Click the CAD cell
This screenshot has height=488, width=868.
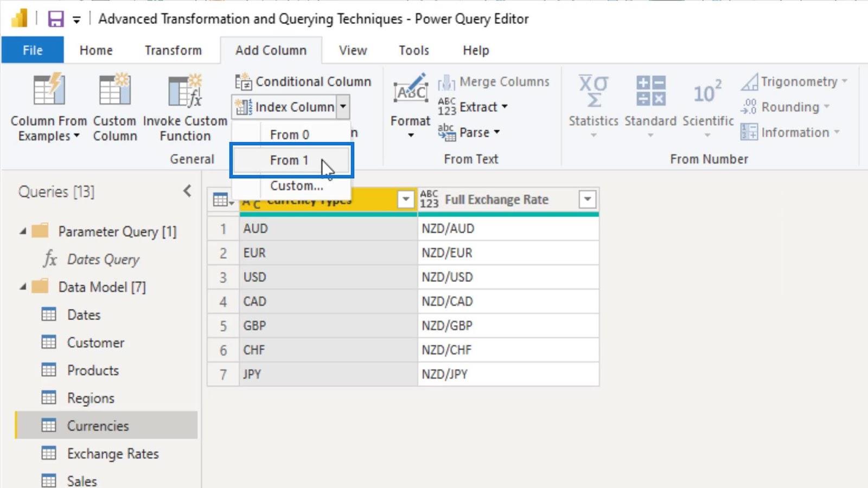[x=328, y=301]
